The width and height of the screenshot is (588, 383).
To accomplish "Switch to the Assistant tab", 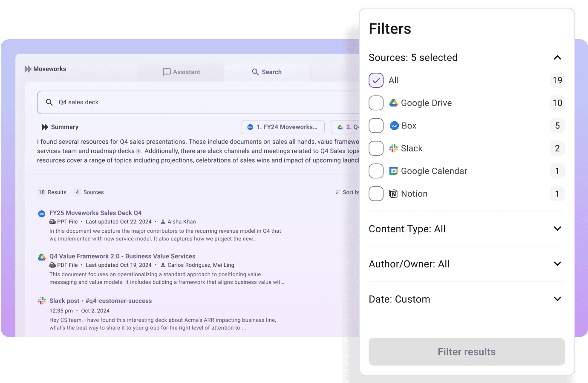I will pos(182,72).
